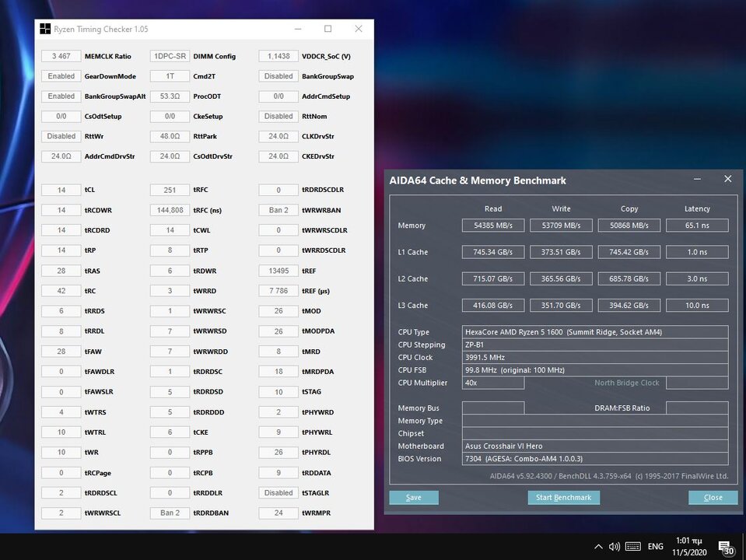Click the empty North Bridge Clock field
746x560 pixels.
point(698,383)
